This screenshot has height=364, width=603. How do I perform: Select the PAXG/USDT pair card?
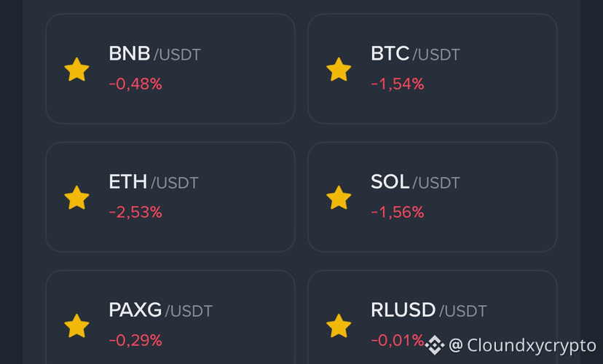tap(170, 317)
